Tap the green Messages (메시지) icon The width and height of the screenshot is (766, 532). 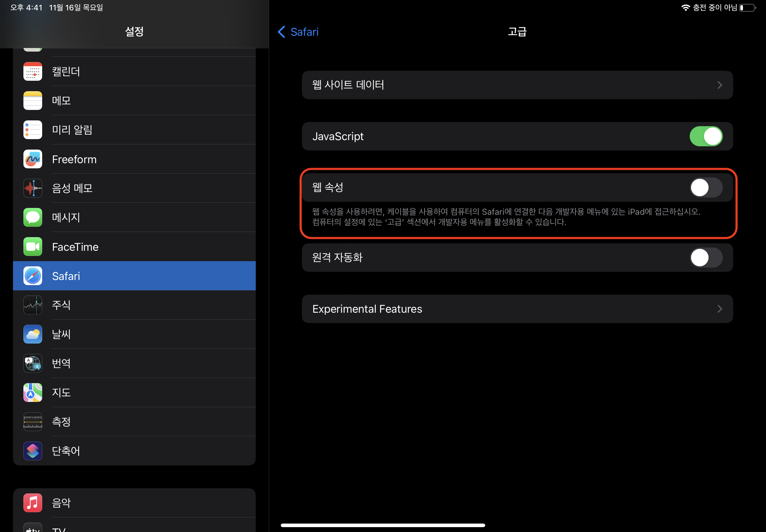pyautogui.click(x=33, y=217)
